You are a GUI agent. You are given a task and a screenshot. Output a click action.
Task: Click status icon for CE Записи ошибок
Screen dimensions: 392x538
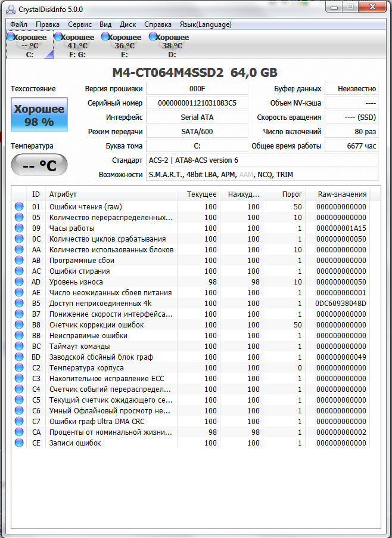19,443
